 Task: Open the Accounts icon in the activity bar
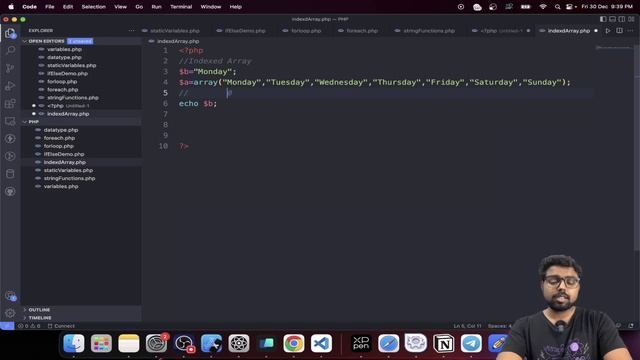coord(10,296)
